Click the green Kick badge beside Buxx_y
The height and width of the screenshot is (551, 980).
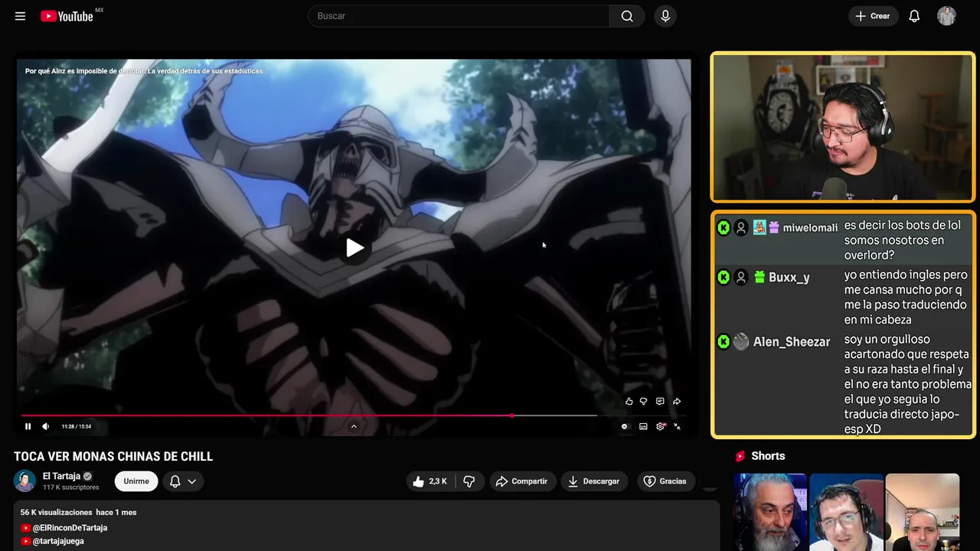[724, 278]
